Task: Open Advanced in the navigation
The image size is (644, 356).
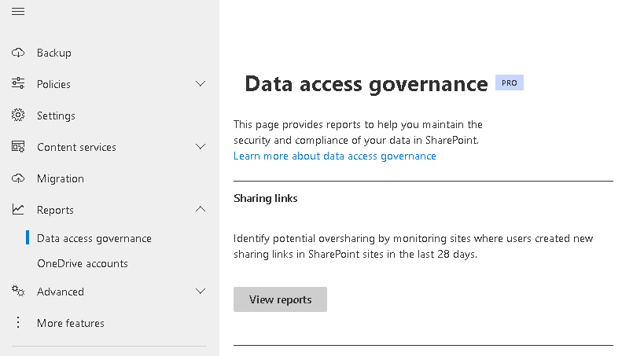Action: [61, 292]
